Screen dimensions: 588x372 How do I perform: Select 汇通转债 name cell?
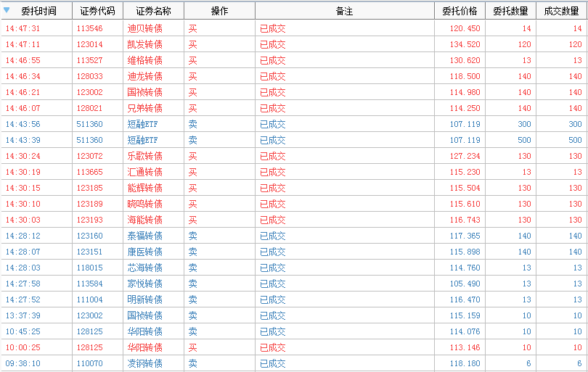point(144,172)
